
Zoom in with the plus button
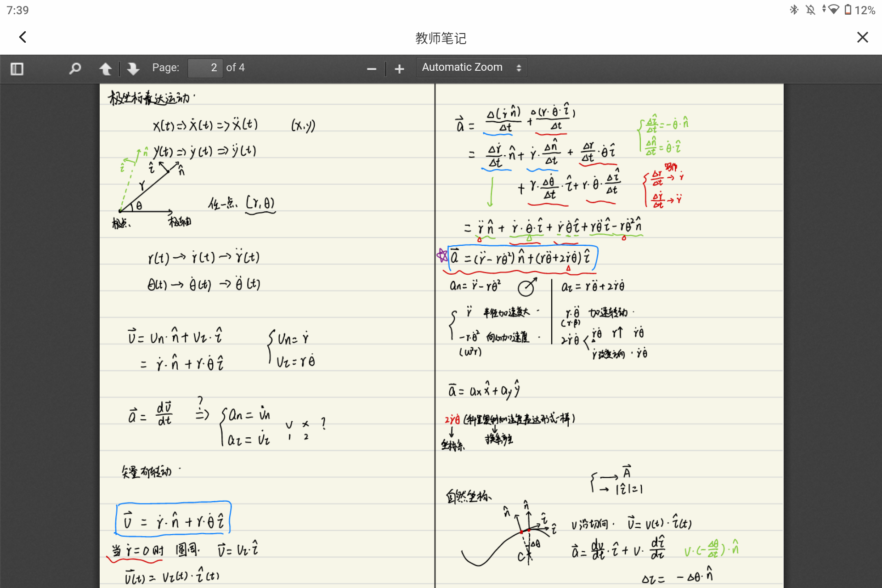coord(399,69)
